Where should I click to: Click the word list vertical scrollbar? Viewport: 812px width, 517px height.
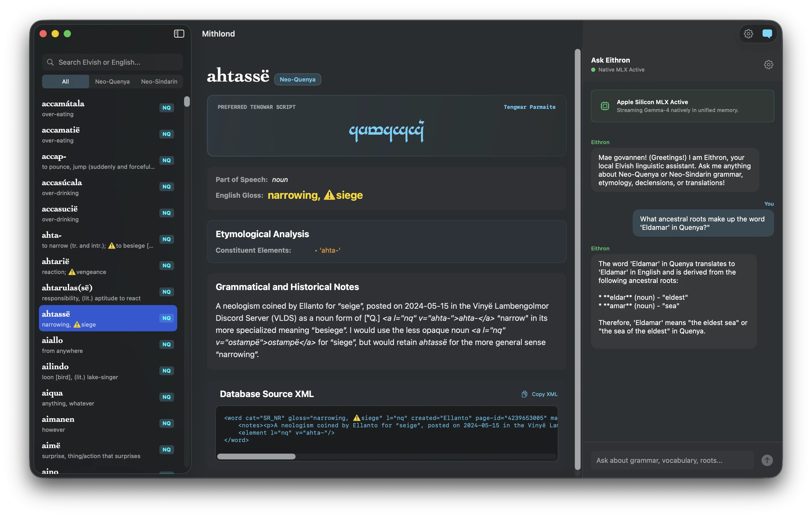click(x=187, y=102)
